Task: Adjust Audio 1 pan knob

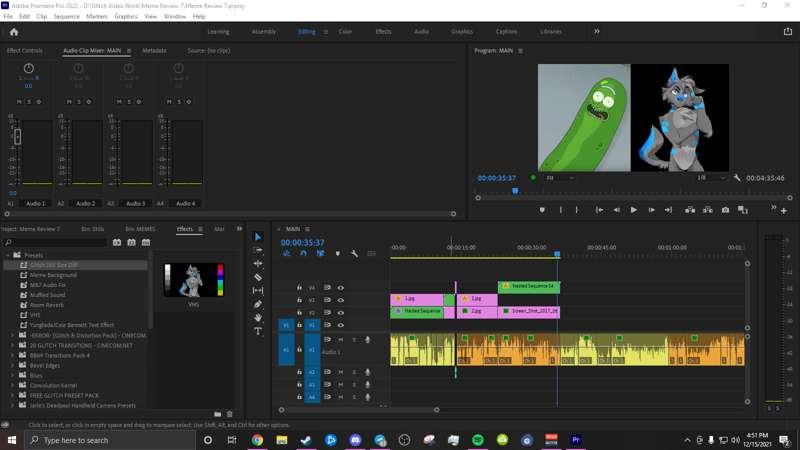Action: (29, 68)
